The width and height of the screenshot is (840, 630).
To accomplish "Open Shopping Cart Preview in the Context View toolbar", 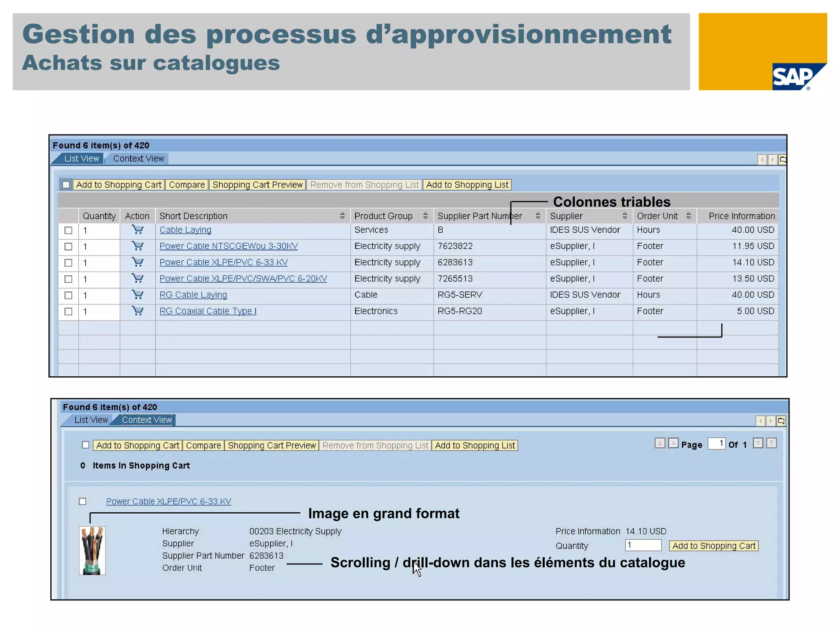I will pyautogui.click(x=272, y=446).
